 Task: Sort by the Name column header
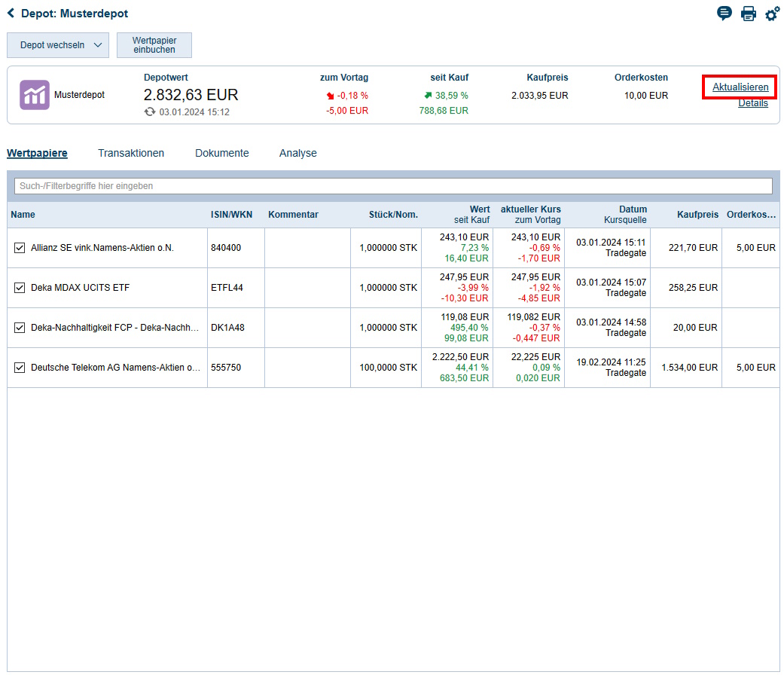(x=107, y=215)
